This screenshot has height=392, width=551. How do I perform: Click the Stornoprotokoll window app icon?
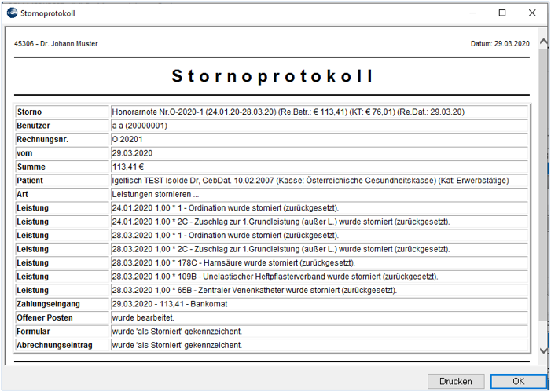(12, 13)
